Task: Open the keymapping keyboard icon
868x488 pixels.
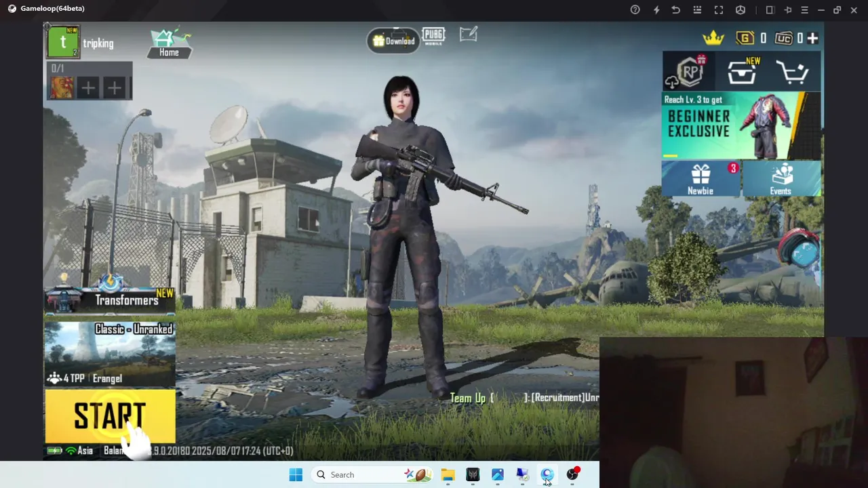Action: (x=697, y=9)
